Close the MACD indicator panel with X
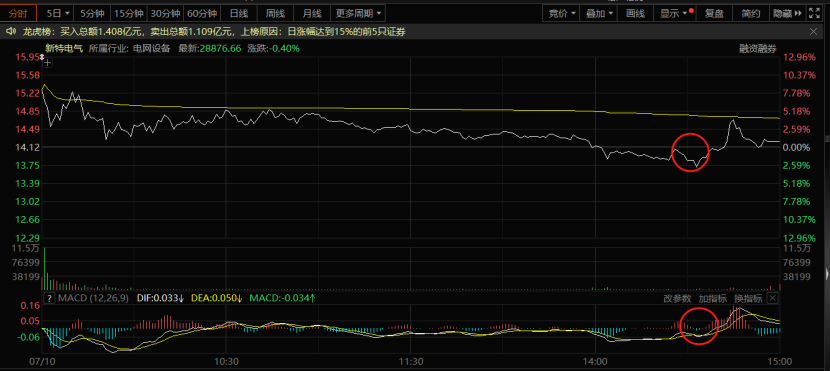Screen dimensions: 830x371 click(x=772, y=298)
